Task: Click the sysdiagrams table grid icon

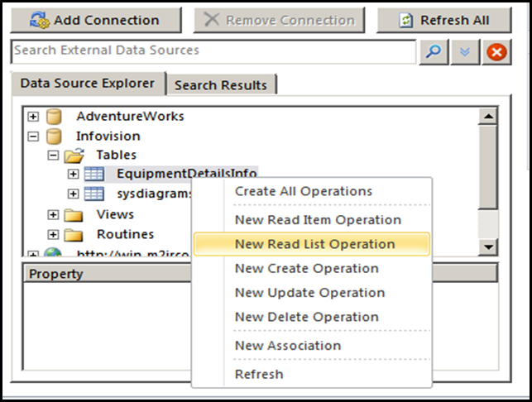Action: click(94, 194)
